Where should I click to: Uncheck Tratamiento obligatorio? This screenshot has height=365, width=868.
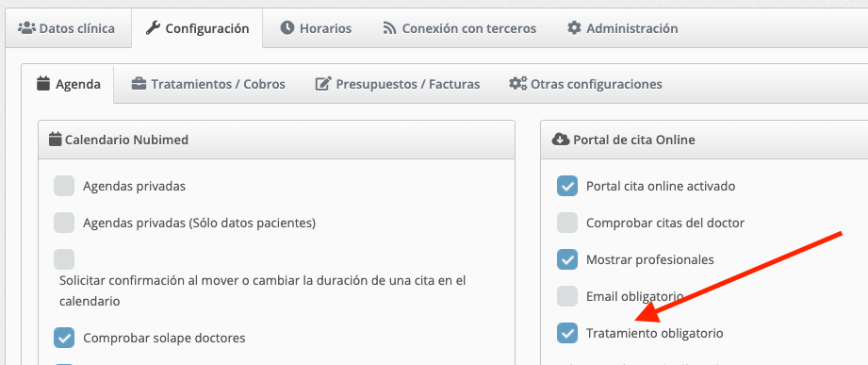[x=567, y=334]
